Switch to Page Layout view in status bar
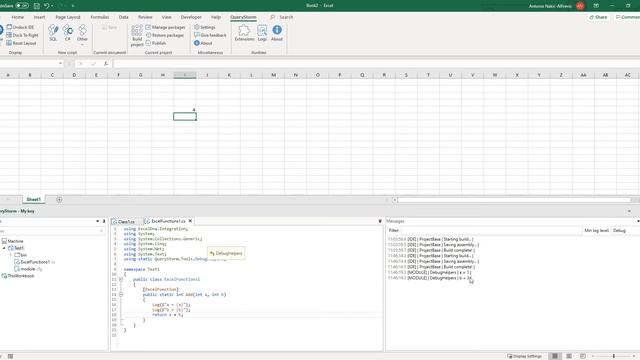The image size is (640, 360). tap(569, 356)
